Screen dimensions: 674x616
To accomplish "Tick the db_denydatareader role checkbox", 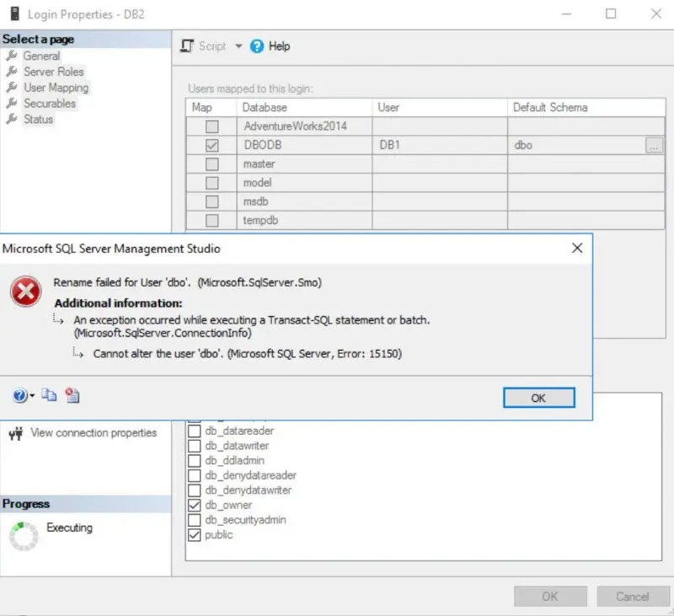I will [x=195, y=475].
